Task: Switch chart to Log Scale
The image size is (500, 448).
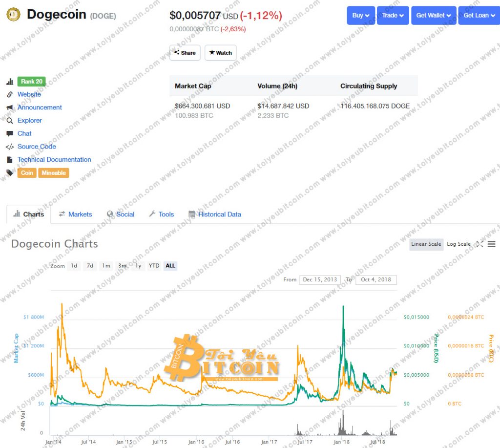Action: (x=458, y=244)
